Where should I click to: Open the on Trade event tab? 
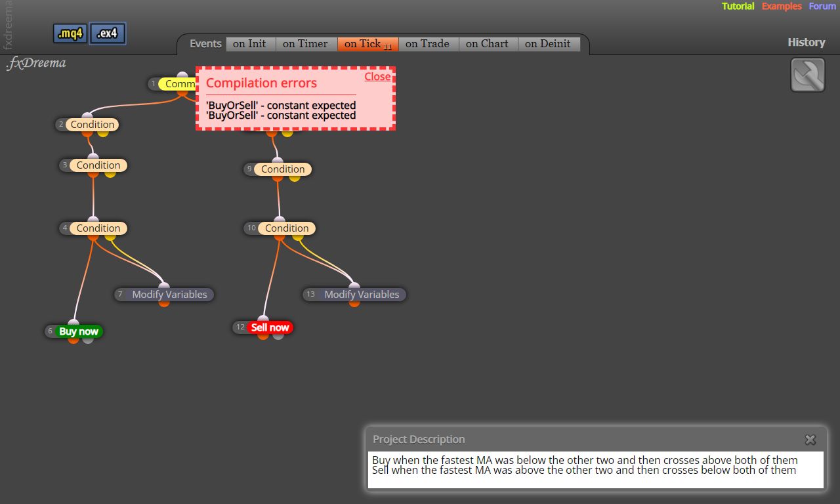[x=428, y=44]
